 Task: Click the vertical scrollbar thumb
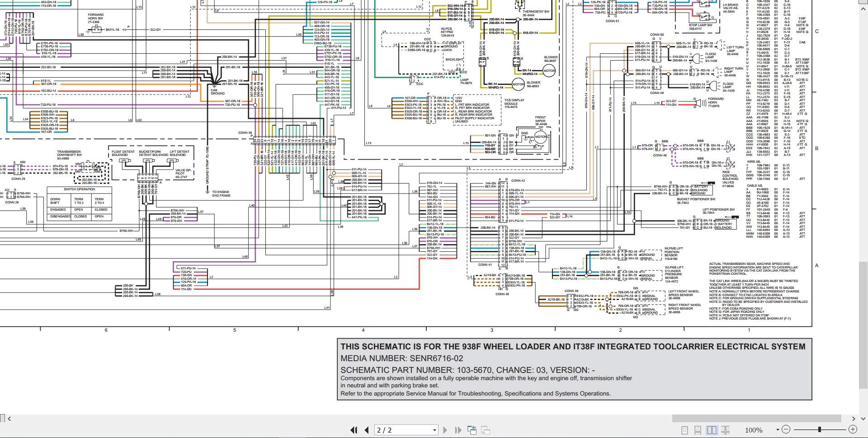(x=864, y=325)
